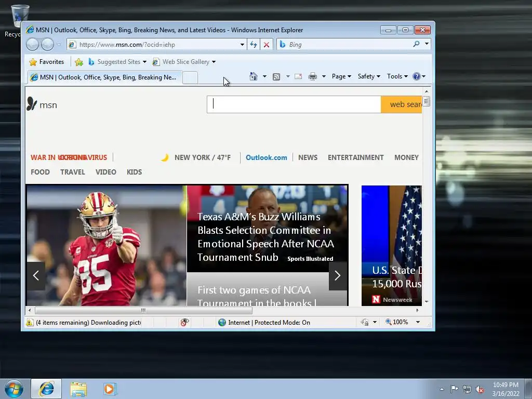Expand the Home button dropdown arrow

coord(264,76)
